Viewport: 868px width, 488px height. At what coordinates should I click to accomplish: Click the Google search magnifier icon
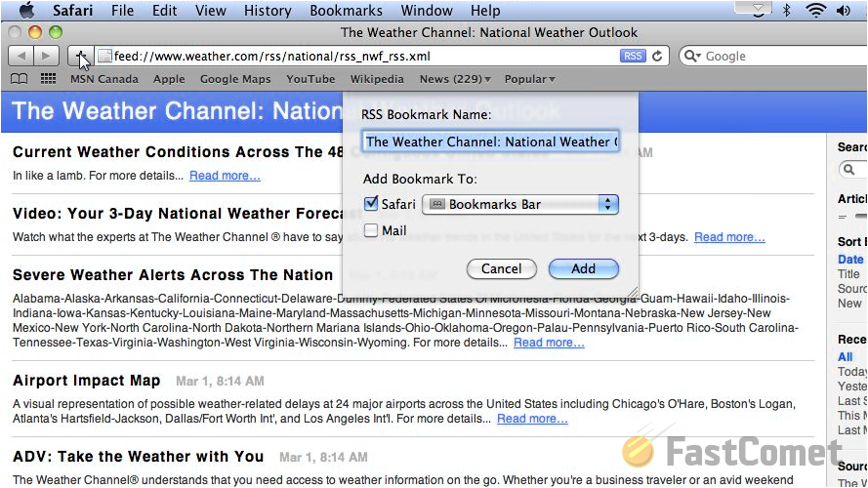click(692, 56)
